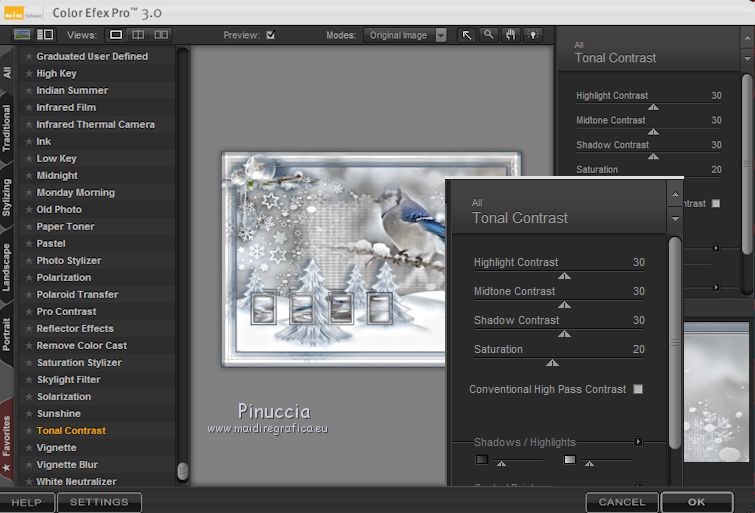Image resolution: width=755 pixels, height=513 pixels.
Task: Click the Nik Software logo
Action: coord(22,13)
